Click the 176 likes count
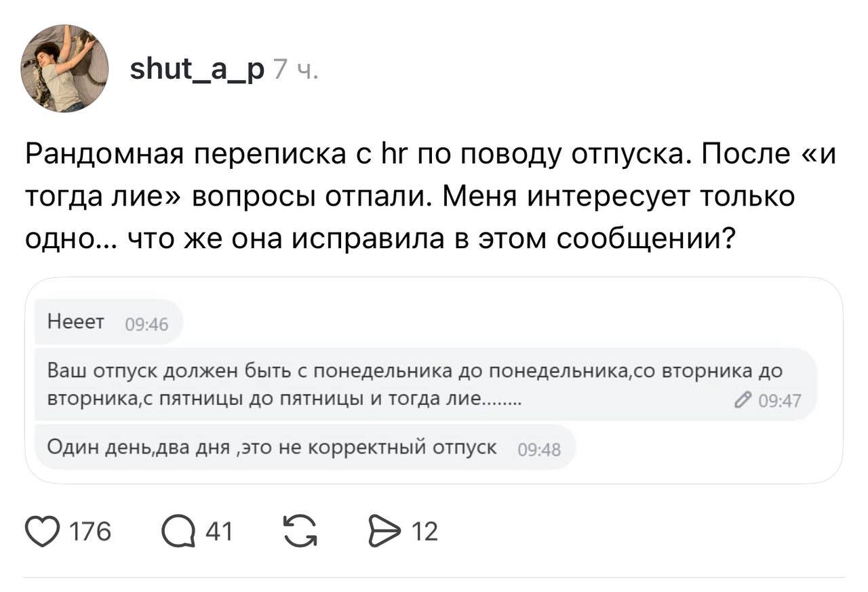This screenshot has width=868, height=592. tap(91, 531)
